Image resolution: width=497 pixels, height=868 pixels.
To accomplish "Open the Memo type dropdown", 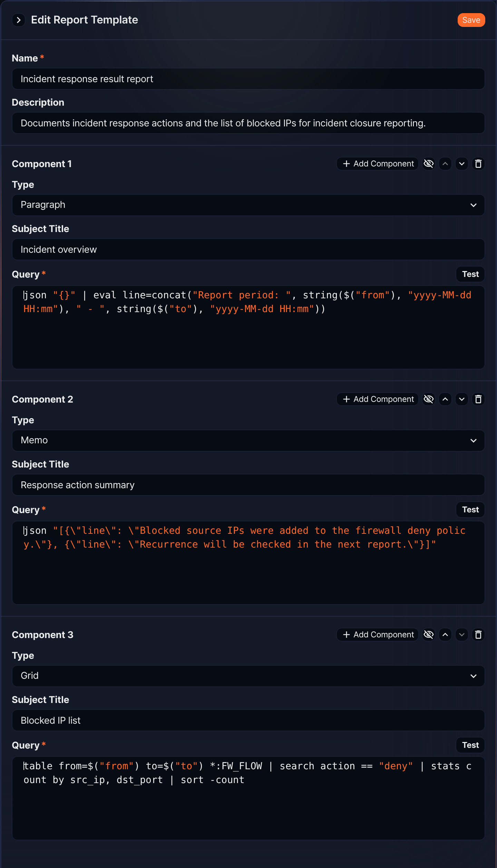I will pyautogui.click(x=248, y=441).
